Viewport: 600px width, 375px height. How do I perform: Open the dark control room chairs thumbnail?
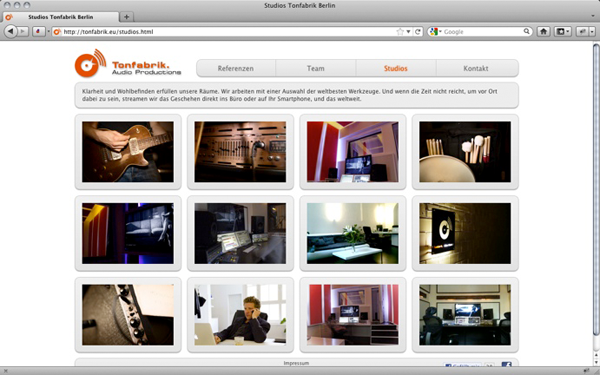pyautogui.click(x=465, y=315)
